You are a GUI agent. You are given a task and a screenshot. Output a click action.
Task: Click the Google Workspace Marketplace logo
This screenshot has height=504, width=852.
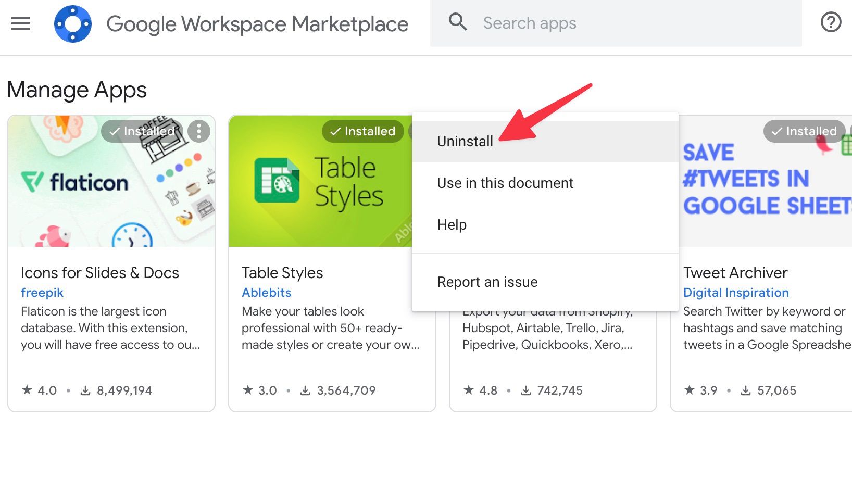pyautogui.click(x=73, y=23)
